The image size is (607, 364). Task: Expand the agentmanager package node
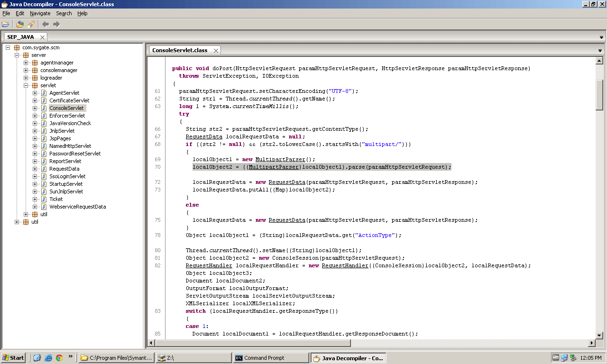tap(26, 63)
